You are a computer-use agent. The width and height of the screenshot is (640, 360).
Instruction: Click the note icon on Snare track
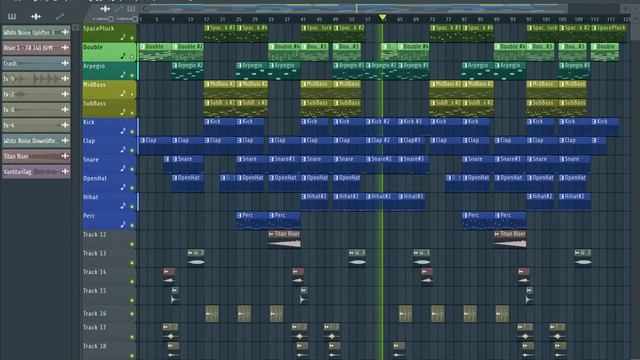pyautogui.click(x=123, y=168)
